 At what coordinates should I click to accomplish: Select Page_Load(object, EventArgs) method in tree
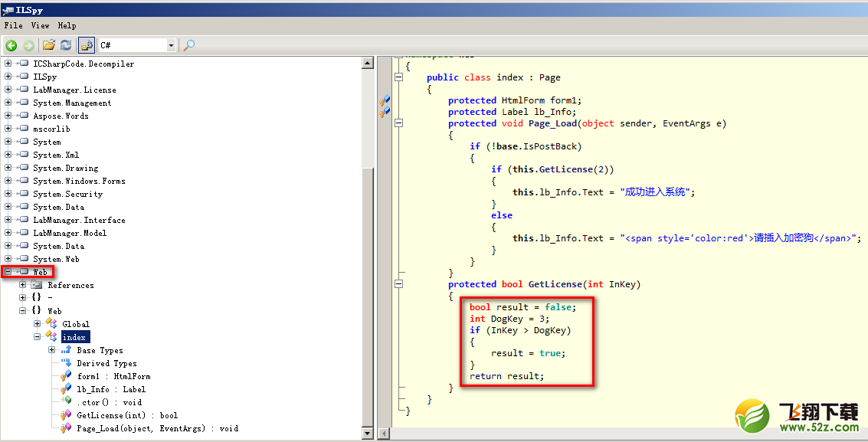pyautogui.click(x=158, y=429)
